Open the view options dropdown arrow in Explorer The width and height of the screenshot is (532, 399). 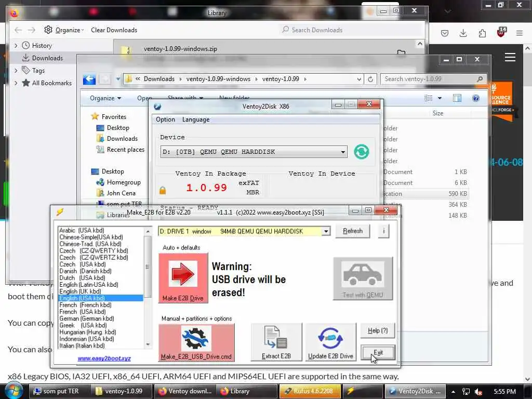(440, 98)
